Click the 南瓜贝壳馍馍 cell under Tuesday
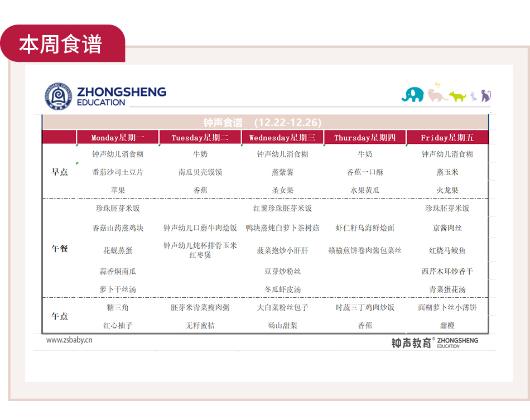Screen dimensions: 530x420 click(x=200, y=172)
